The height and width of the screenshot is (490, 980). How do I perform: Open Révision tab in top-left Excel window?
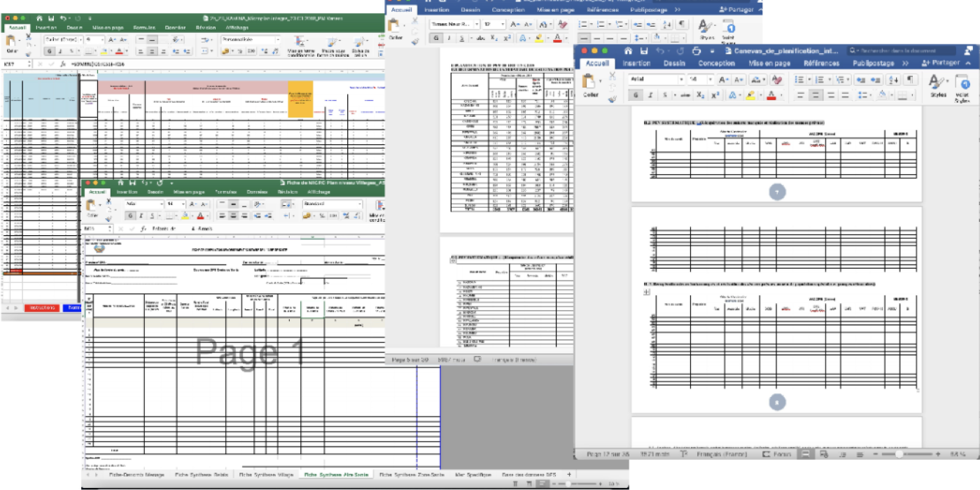pyautogui.click(x=206, y=27)
